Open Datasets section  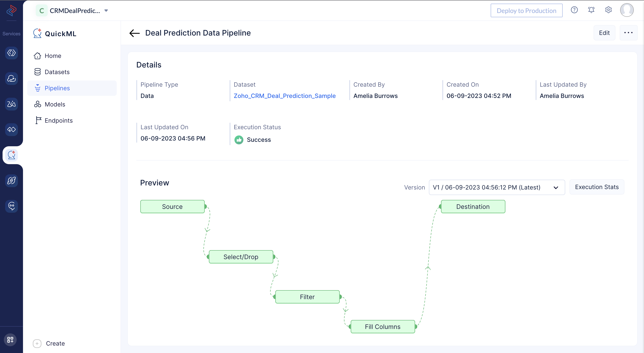pyautogui.click(x=57, y=72)
